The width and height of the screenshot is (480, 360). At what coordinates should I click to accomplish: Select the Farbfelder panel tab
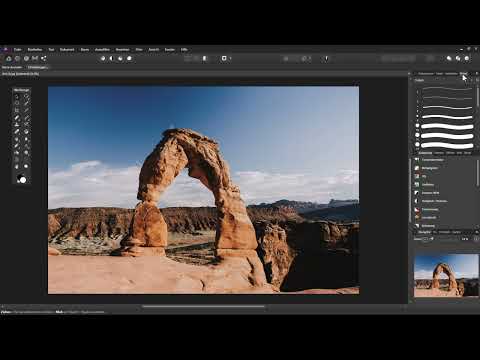tap(451, 74)
